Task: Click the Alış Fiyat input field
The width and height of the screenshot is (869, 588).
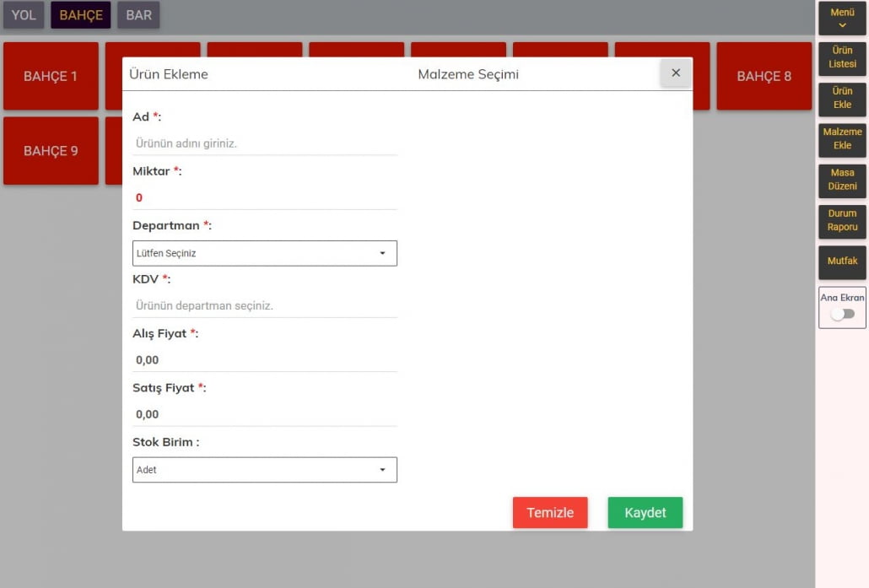Action: pos(264,360)
